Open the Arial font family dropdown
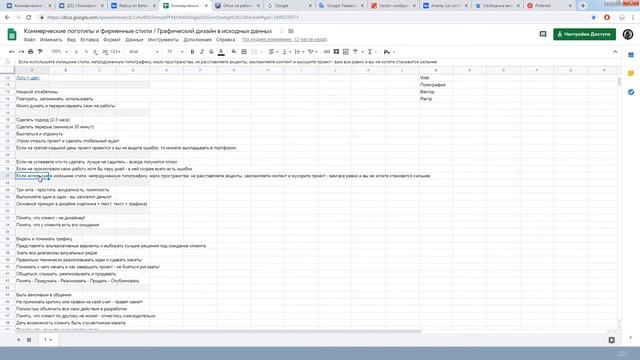640x360 pixels. click(x=143, y=52)
